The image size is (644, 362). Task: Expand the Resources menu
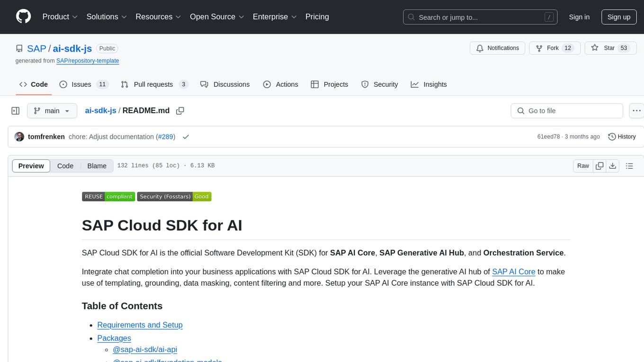(x=158, y=17)
